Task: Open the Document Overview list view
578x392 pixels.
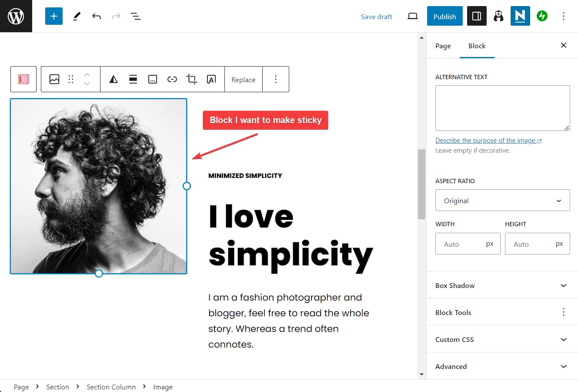Action: tap(135, 16)
